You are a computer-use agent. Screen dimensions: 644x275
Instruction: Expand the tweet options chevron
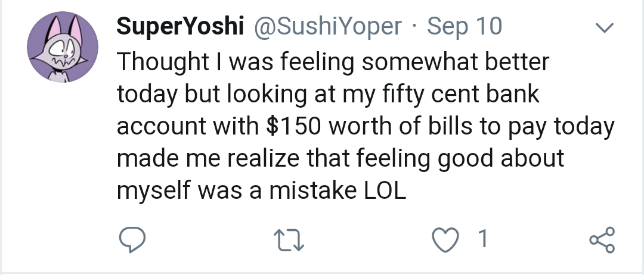click(x=605, y=28)
